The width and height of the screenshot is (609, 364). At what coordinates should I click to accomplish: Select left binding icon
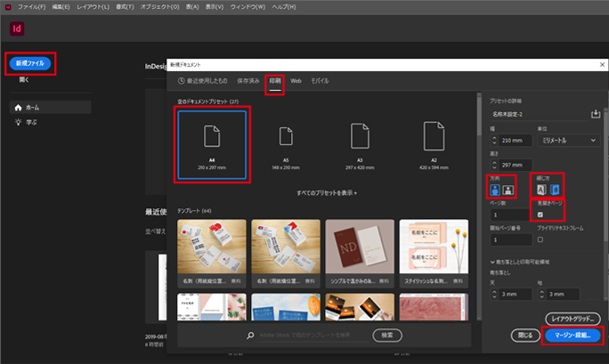pos(541,190)
